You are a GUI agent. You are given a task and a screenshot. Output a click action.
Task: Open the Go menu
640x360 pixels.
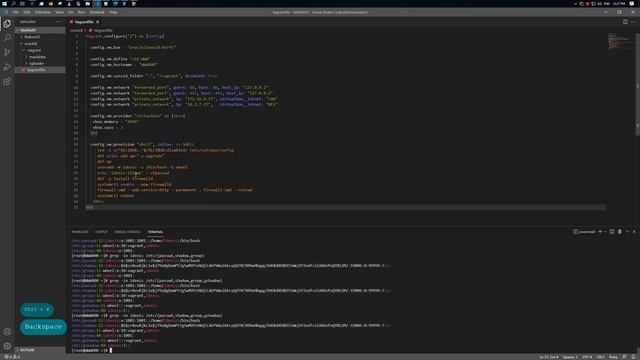click(x=71, y=12)
